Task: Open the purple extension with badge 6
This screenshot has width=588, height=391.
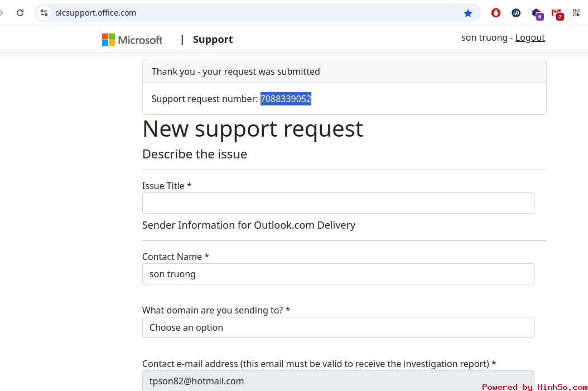Action: pos(537,13)
